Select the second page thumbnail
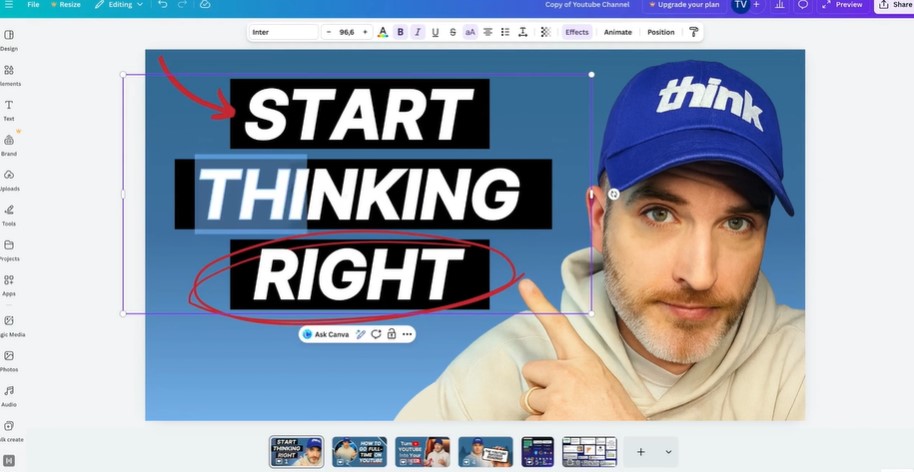This screenshot has width=914, height=472. click(x=360, y=452)
